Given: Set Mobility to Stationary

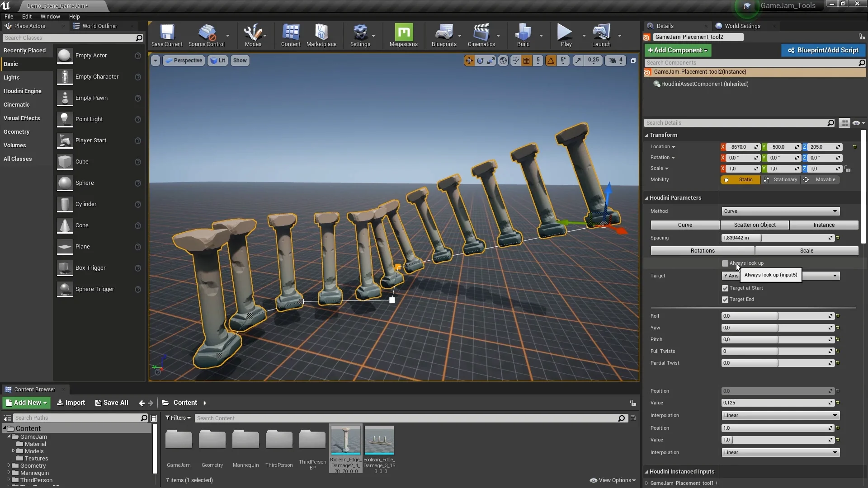Looking at the screenshot, I should coord(781,180).
